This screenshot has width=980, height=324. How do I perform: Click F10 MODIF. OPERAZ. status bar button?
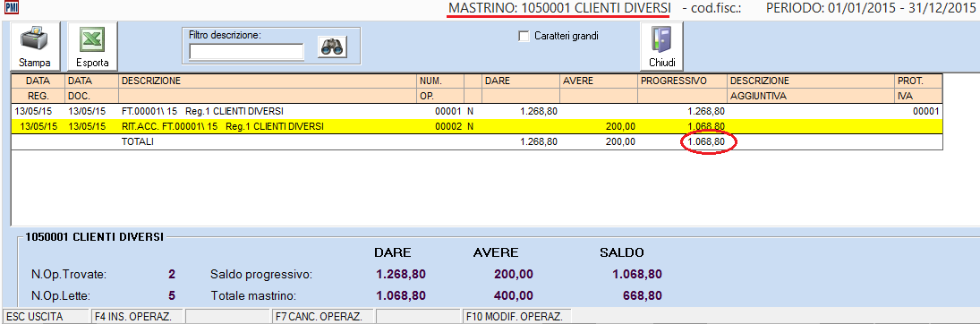[x=517, y=317]
